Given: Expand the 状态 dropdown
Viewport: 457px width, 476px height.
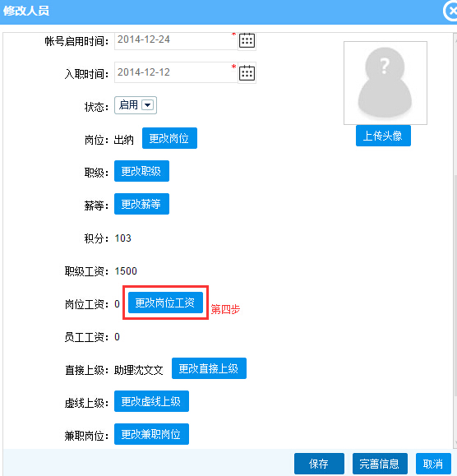Looking at the screenshot, I should point(147,105).
